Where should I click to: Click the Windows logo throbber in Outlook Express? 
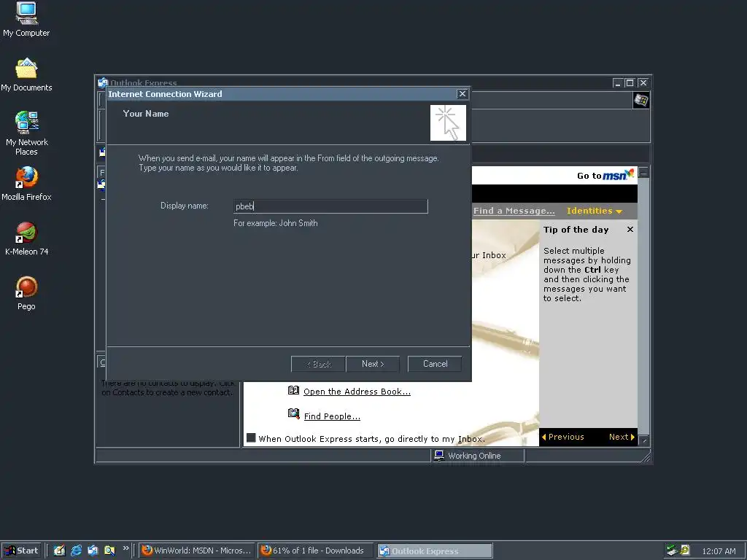click(641, 101)
